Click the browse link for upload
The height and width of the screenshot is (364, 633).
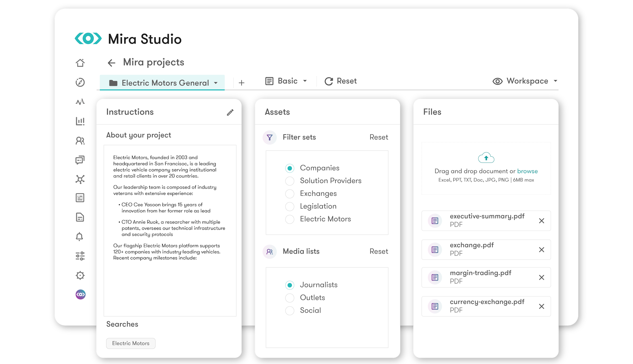point(527,171)
